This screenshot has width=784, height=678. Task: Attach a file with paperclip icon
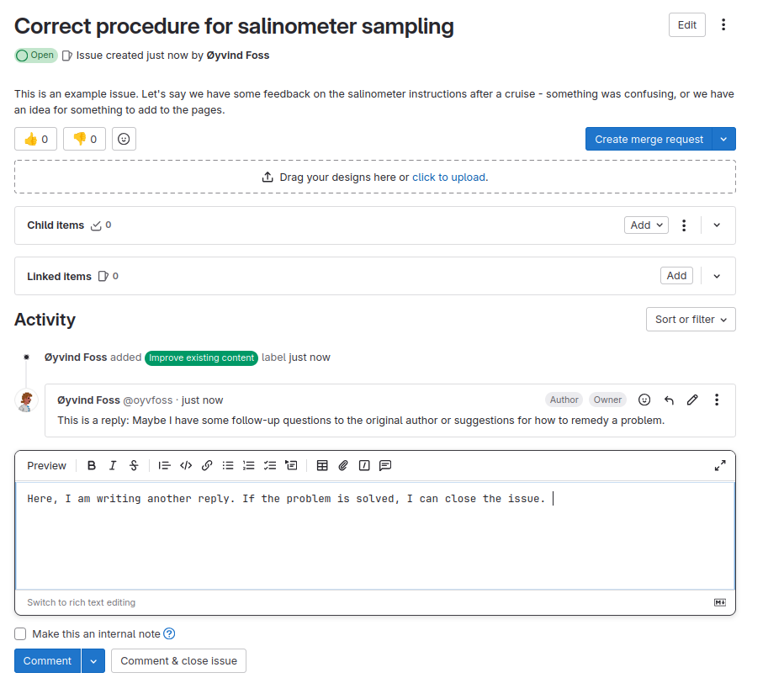(x=343, y=465)
